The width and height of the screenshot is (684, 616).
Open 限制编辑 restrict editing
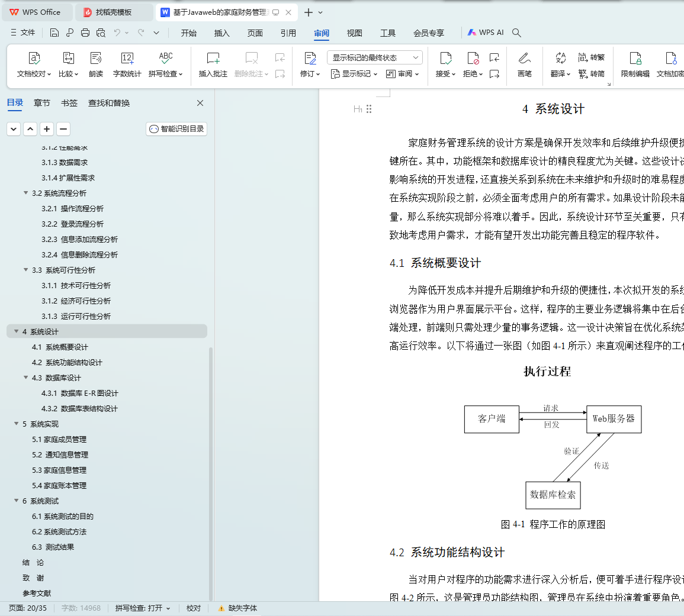[635, 64]
